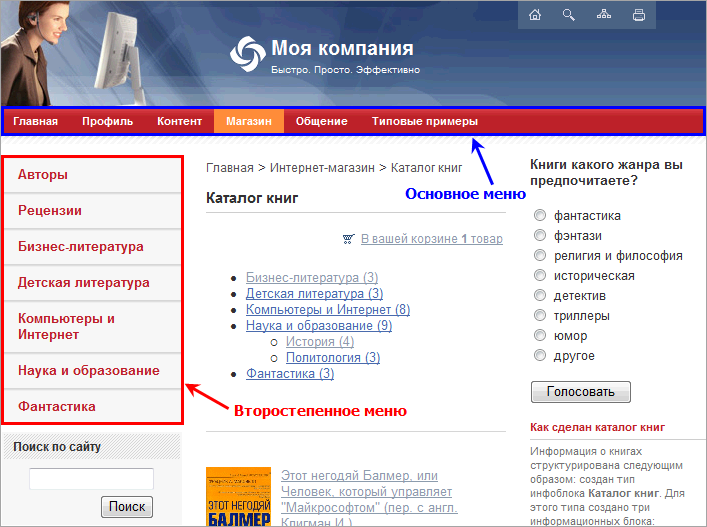
Task: Open the 'Политология (3)' subsection
Action: click(x=332, y=358)
